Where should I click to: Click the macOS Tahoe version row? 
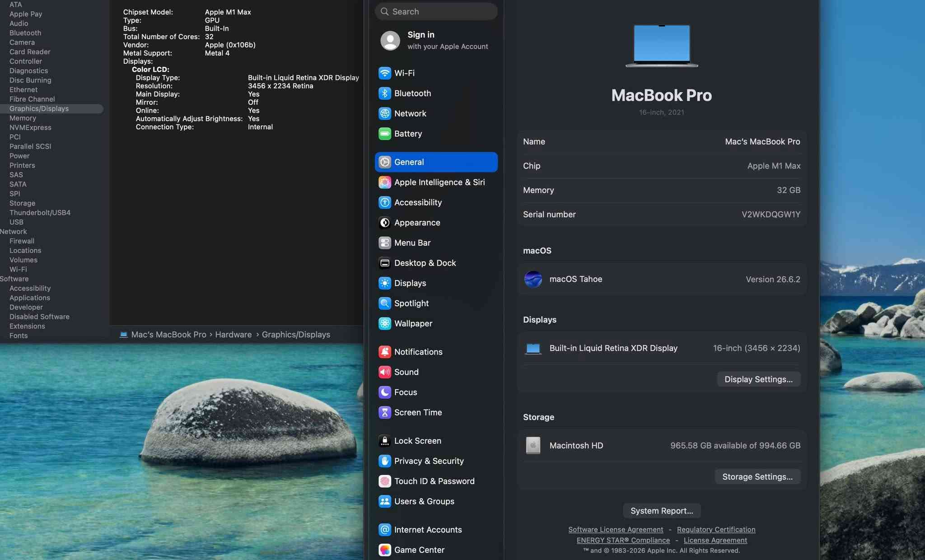tap(662, 279)
